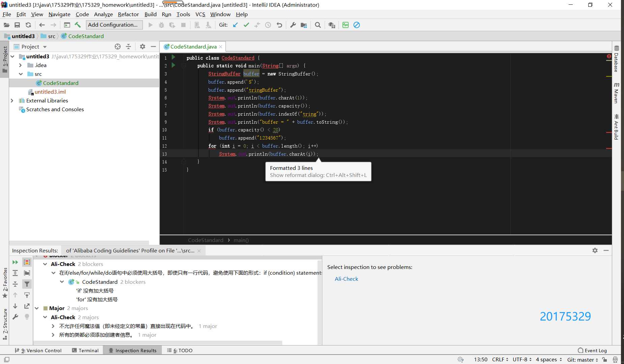
Task: Show Git history clock icon
Action: pos(268,25)
